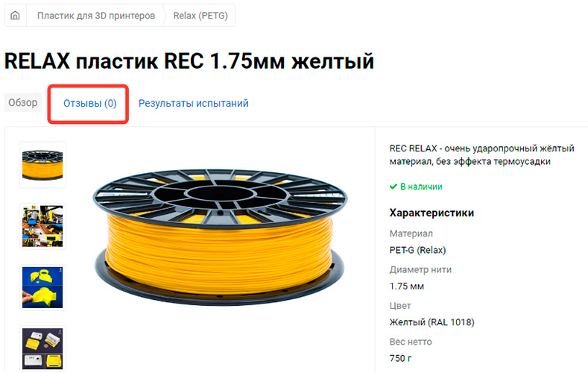Open Relax (PETG) breadcrumb link
The image size is (588, 373).
click(x=200, y=16)
